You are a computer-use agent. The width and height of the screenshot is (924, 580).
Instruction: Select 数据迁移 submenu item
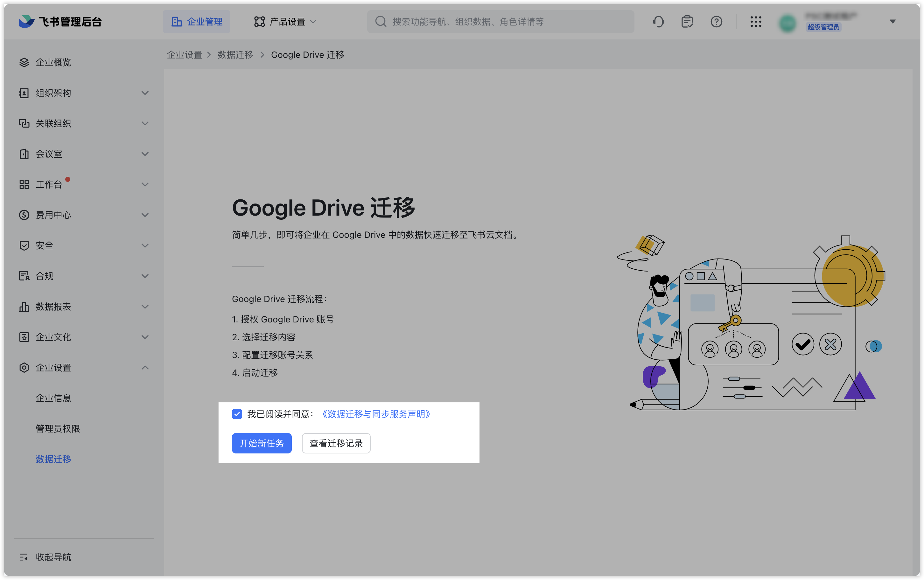53,459
